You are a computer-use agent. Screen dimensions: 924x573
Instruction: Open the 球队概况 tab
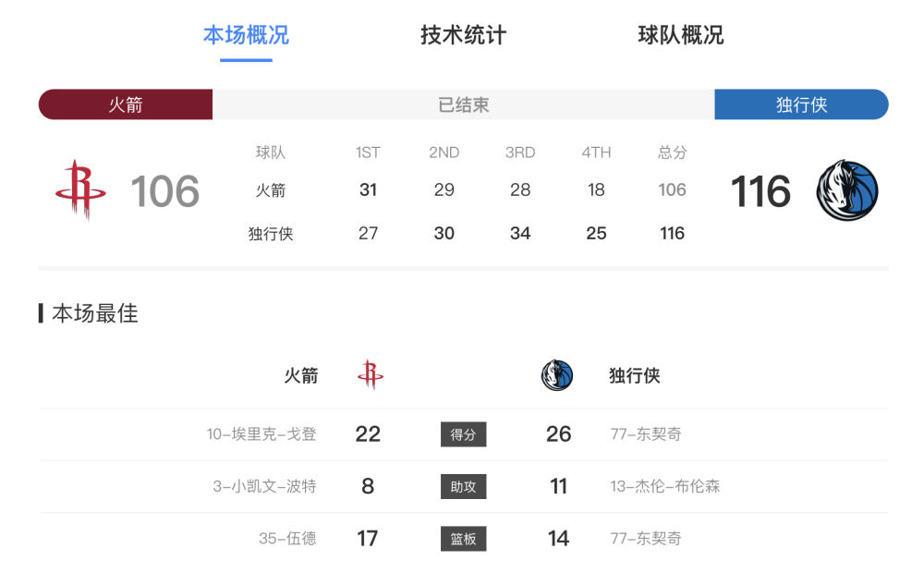681,35
